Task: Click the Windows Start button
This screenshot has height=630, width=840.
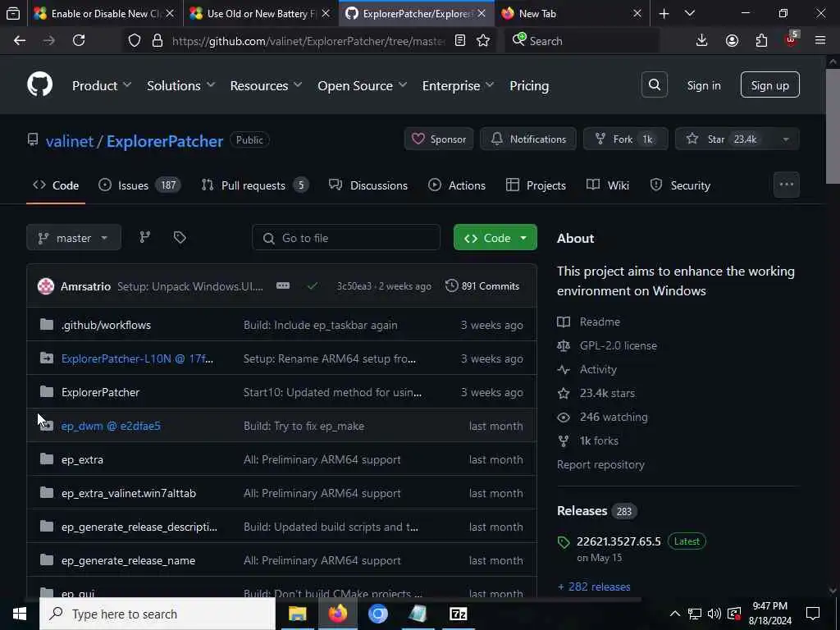Action: point(20,614)
